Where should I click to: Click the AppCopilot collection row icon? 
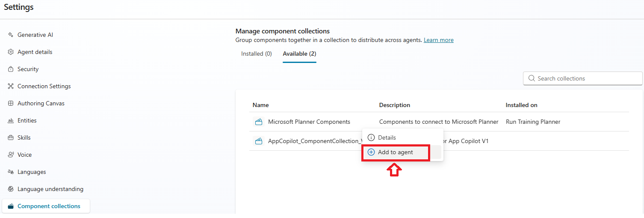(258, 141)
